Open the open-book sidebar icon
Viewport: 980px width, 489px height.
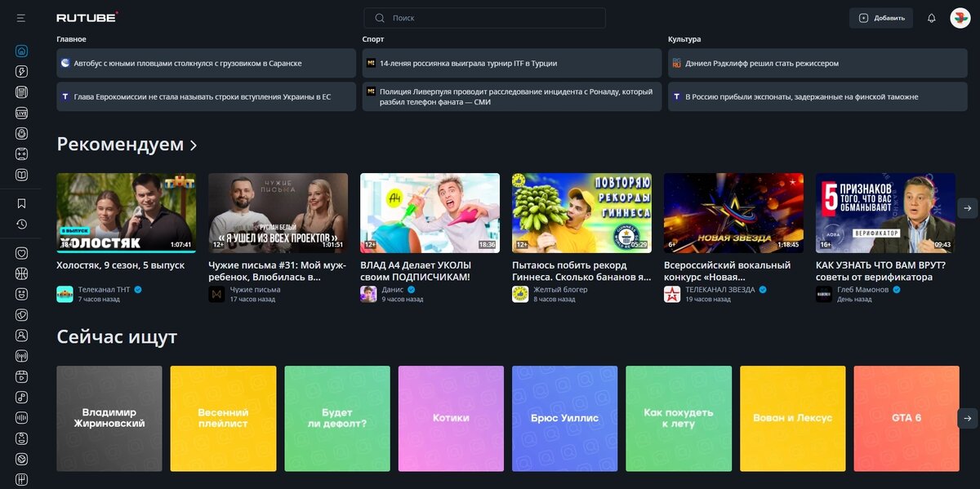pyautogui.click(x=21, y=174)
